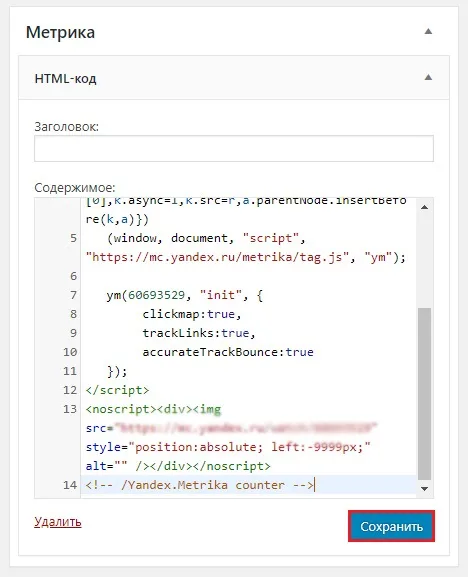Click the Удалить link
Screen dimensions: 468x577
[x=58, y=522]
